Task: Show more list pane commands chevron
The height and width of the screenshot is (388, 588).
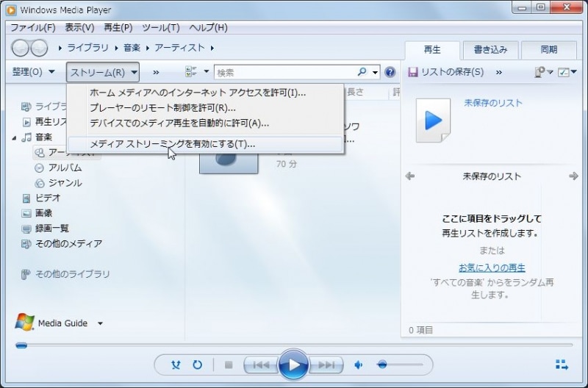Action: 499,72
